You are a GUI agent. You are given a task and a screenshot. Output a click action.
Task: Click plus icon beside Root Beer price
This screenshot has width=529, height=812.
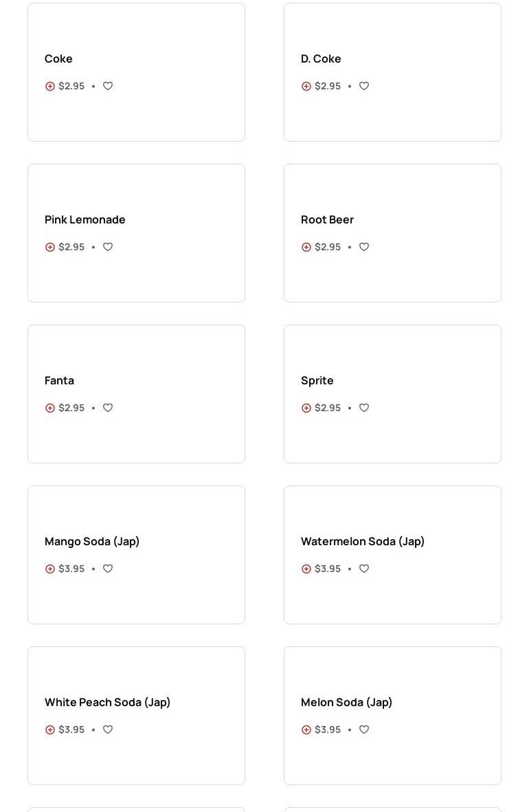point(306,247)
